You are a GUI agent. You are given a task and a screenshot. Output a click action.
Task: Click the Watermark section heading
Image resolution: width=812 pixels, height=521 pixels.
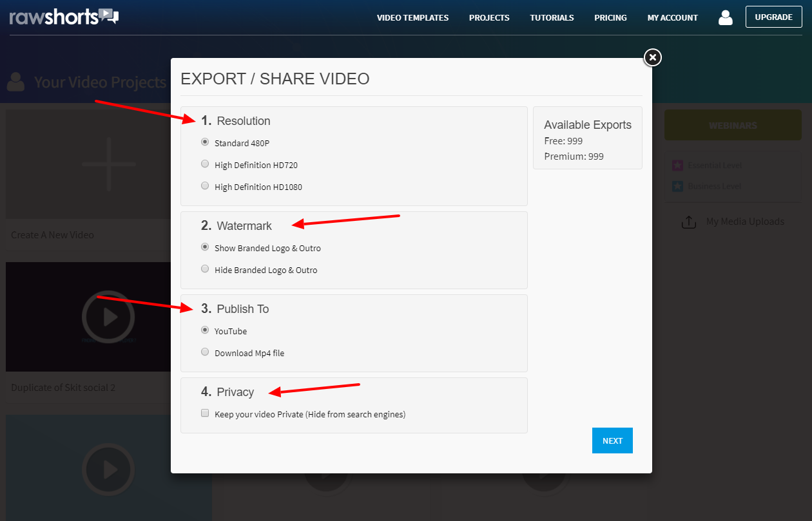coord(244,226)
